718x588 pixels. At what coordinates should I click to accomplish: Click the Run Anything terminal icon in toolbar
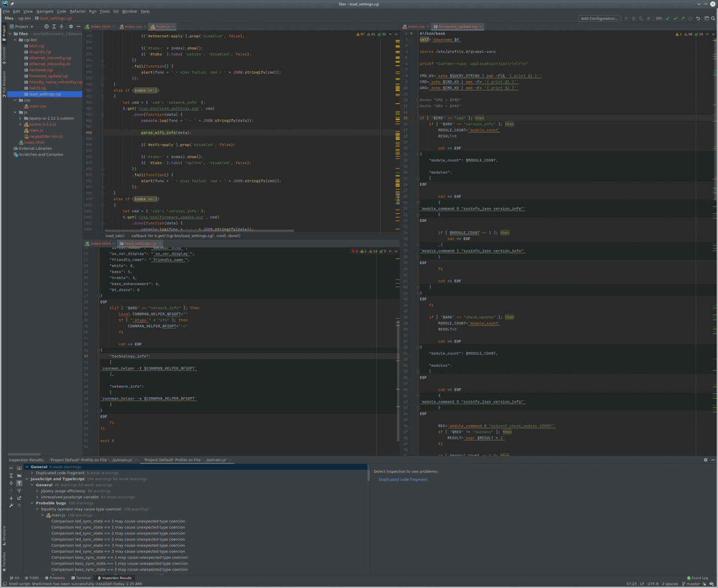click(707, 18)
